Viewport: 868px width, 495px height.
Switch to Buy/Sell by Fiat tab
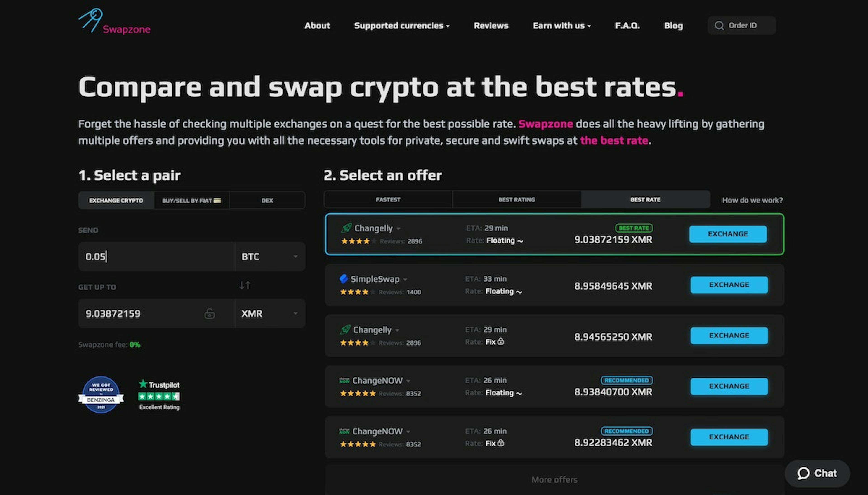(191, 200)
